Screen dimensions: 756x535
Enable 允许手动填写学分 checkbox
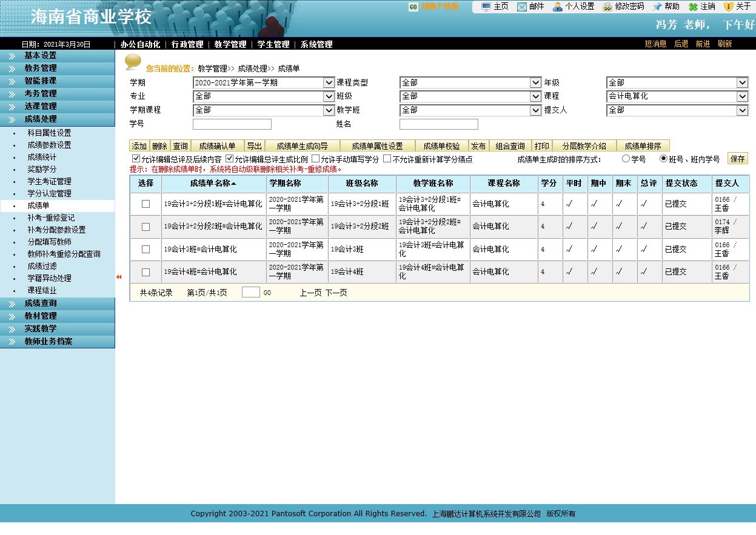315,159
